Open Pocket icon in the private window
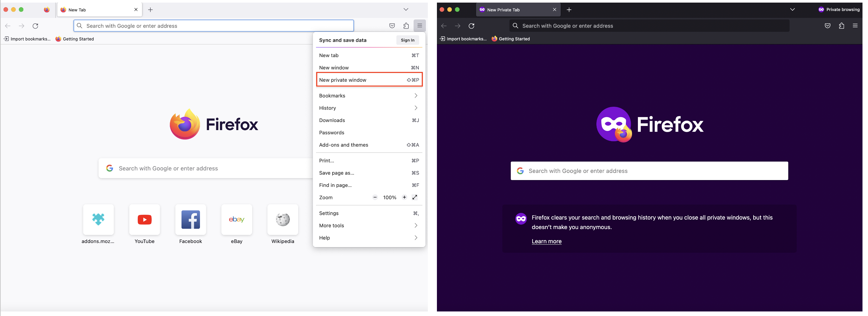Image resolution: width=868 pixels, height=316 pixels. [x=827, y=26]
